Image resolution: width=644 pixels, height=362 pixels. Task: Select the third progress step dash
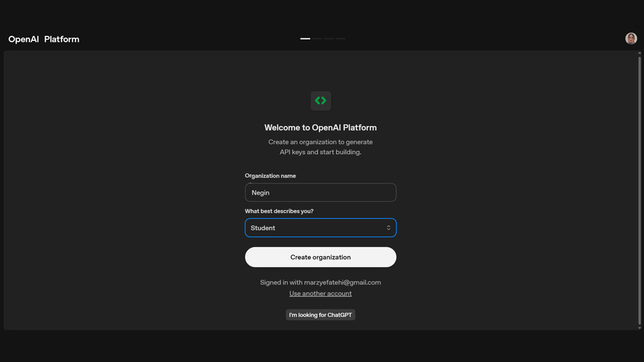coord(329,39)
